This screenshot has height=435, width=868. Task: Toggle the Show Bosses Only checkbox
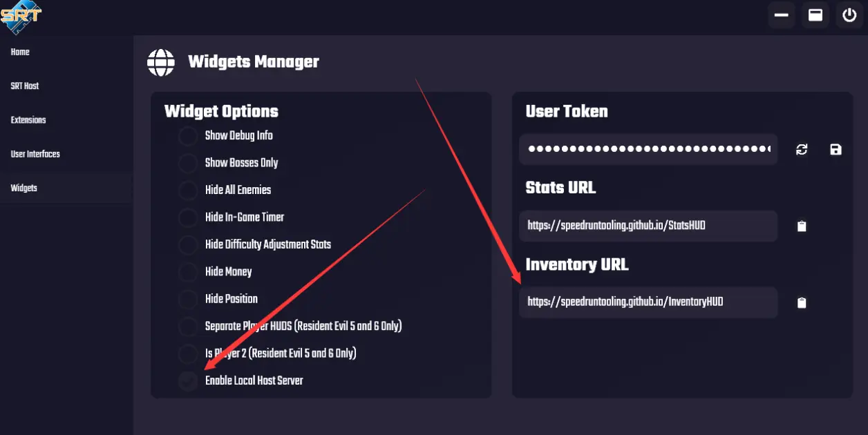click(x=188, y=164)
